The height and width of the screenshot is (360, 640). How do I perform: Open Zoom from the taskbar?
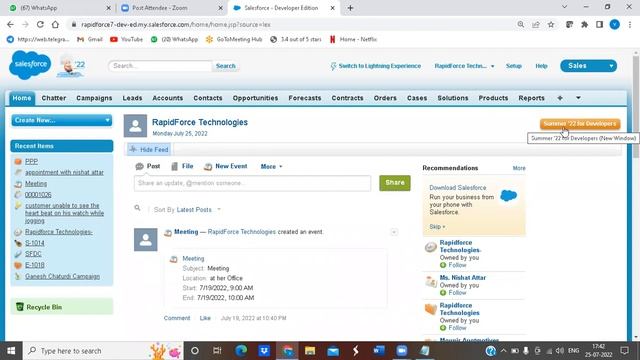click(402, 351)
